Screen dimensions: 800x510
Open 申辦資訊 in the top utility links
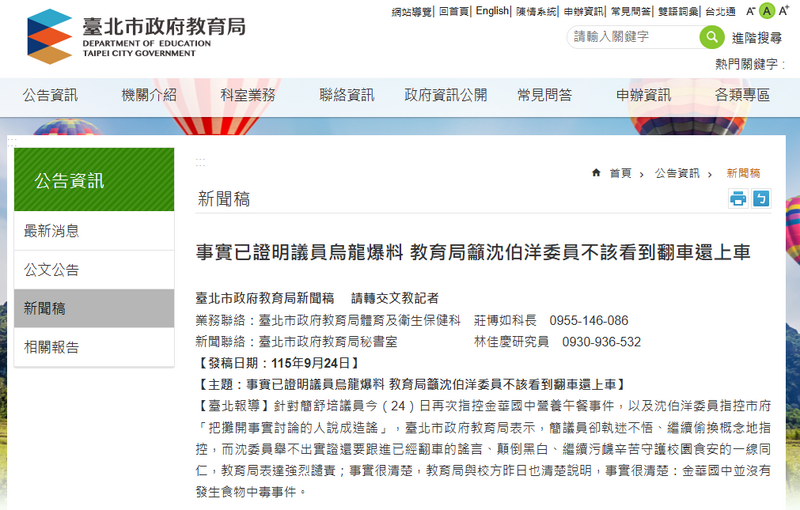point(584,11)
